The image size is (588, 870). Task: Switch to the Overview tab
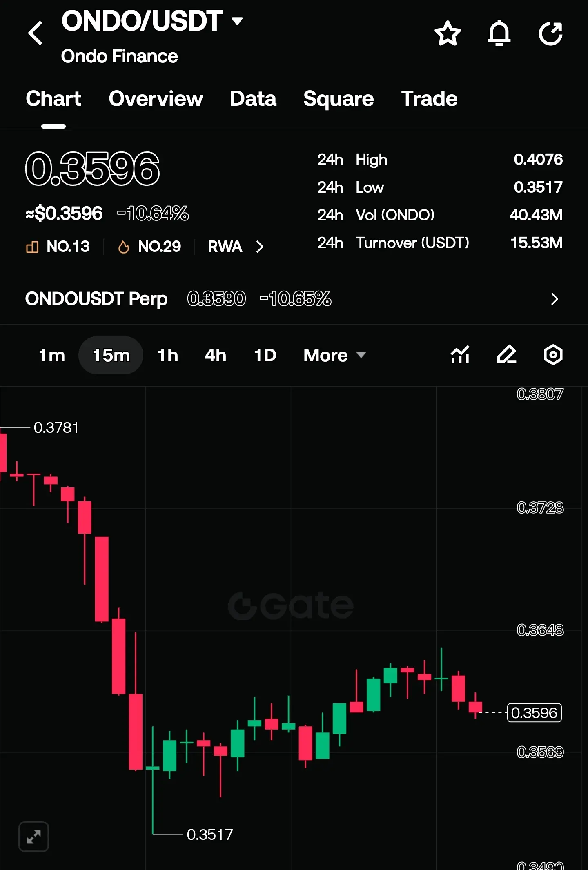click(x=156, y=99)
